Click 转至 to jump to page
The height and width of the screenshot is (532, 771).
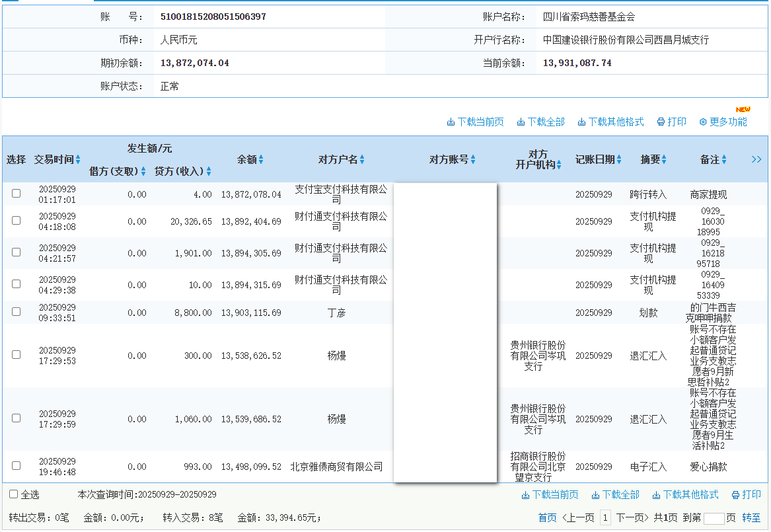751,518
